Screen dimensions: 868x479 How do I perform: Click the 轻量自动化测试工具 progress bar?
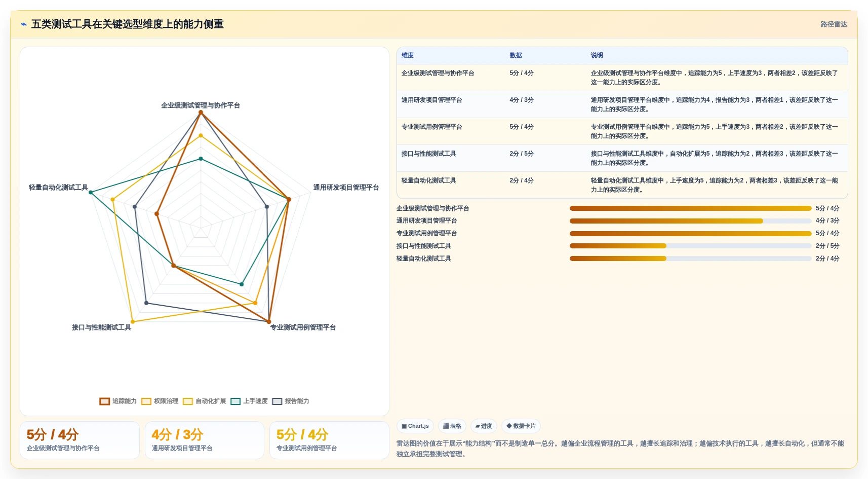(x=690, y=259)
